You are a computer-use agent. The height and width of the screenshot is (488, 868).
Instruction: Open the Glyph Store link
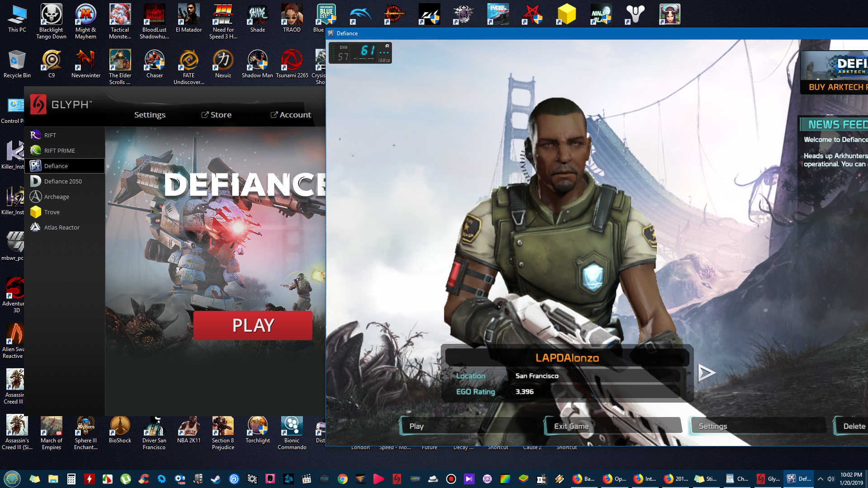[x=217, y=115]
